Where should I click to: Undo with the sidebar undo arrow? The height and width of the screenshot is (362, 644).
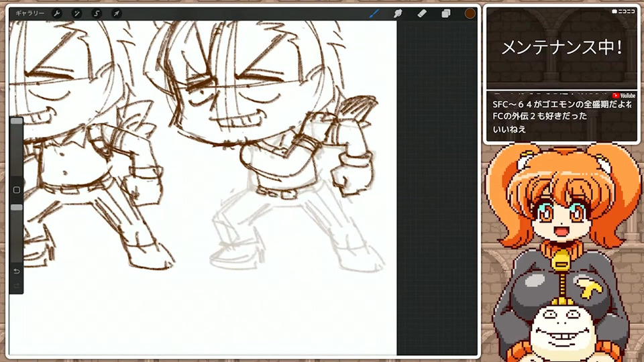16,271
